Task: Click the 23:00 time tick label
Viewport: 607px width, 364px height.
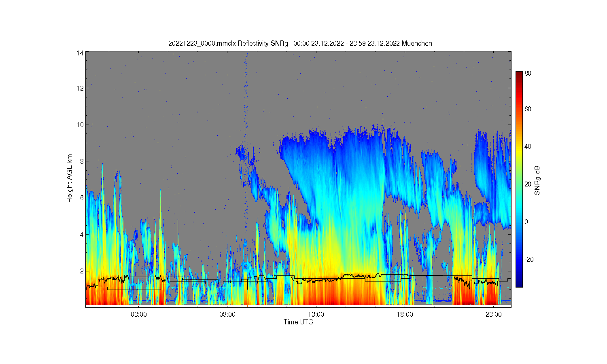Action: [x=493, y=315]
